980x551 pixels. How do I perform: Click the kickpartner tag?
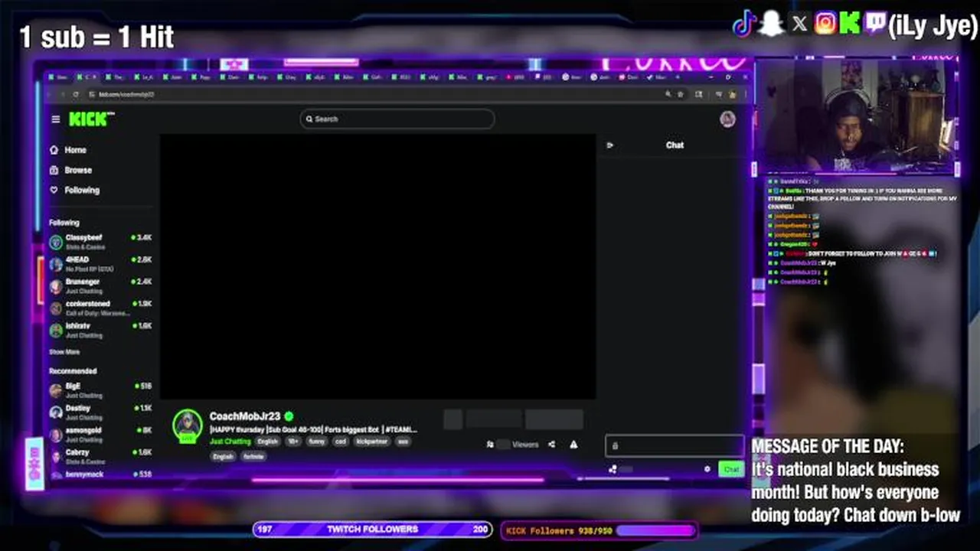[x=372, y=442]
